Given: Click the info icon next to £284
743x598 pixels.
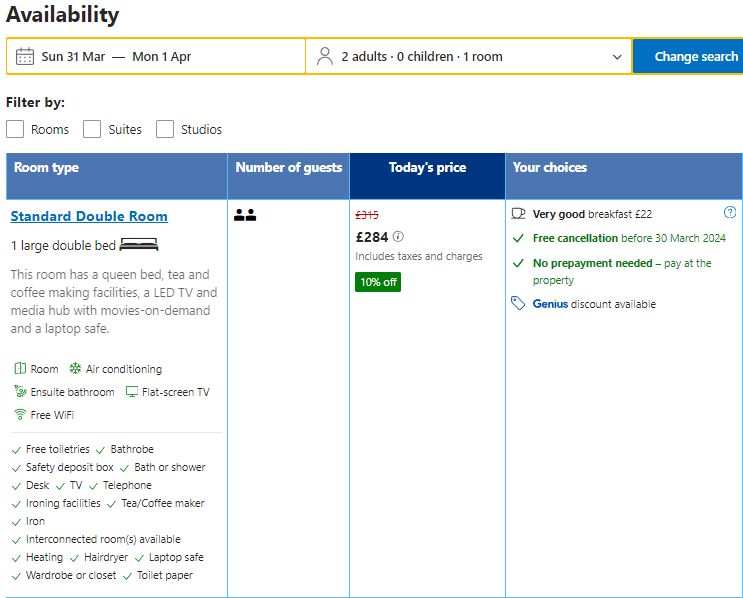Looking at the screenshot, I should (x=398, y=236).
